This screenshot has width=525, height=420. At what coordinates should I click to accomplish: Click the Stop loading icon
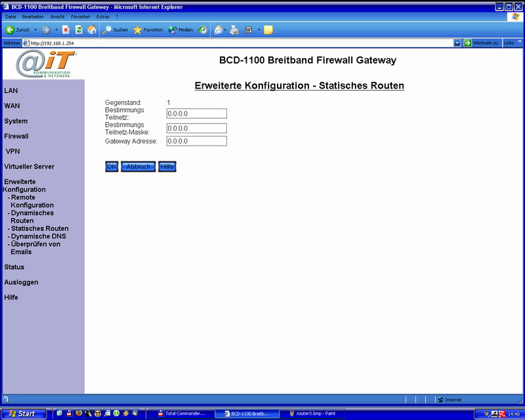click(x=66, y=30)
